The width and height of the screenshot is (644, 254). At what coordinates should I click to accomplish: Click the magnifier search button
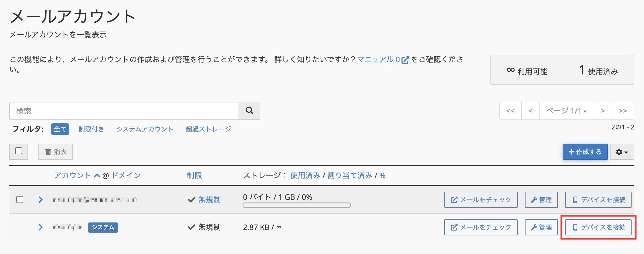click(x=249, y=111)
